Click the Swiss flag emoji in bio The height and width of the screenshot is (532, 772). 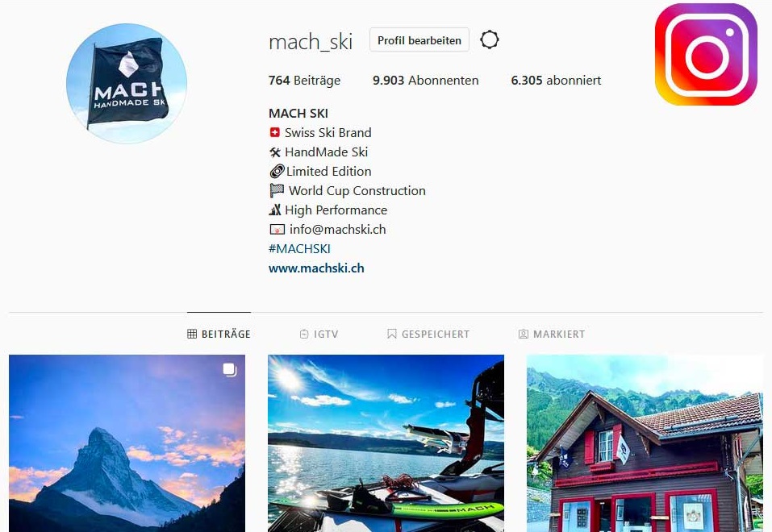[275, 132]
